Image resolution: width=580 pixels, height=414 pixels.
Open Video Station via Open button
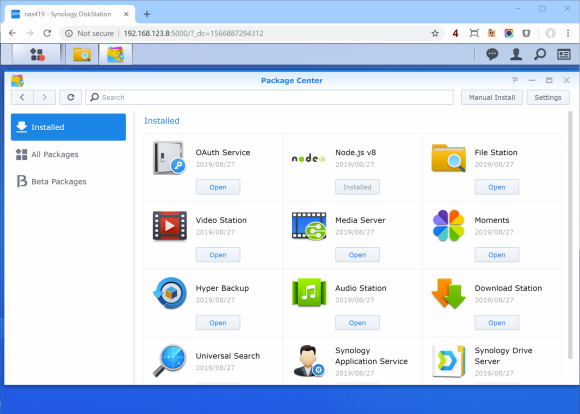218,255
